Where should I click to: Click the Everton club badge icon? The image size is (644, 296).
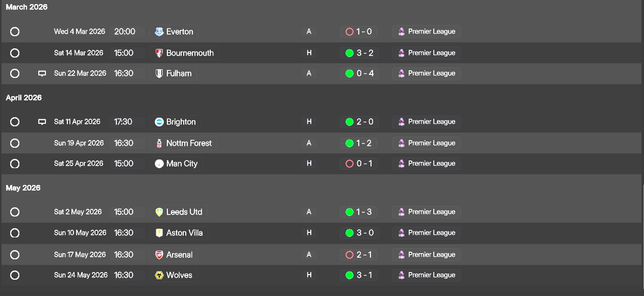159,32
